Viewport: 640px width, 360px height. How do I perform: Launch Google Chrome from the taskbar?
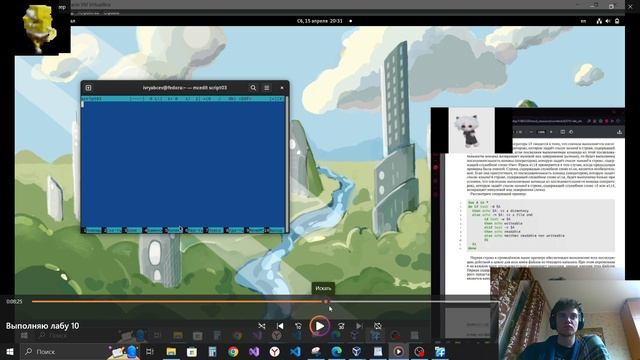click(x=233, y=351)
